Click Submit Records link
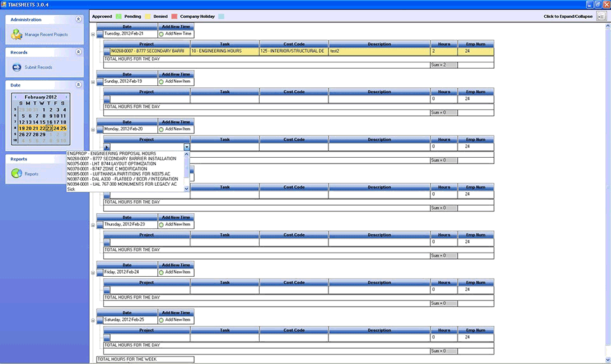The image size is (611, 364). pos(38,67)
